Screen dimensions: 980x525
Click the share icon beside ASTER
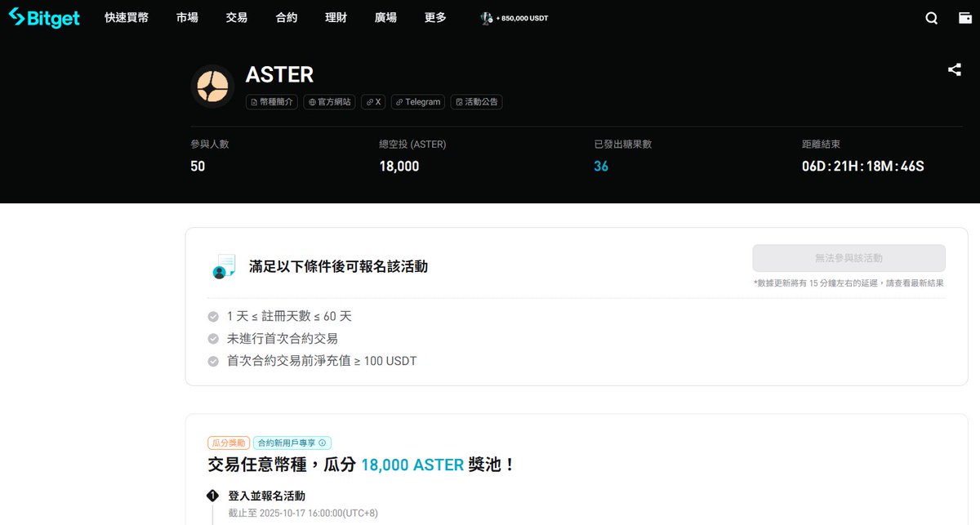point(954,70)
